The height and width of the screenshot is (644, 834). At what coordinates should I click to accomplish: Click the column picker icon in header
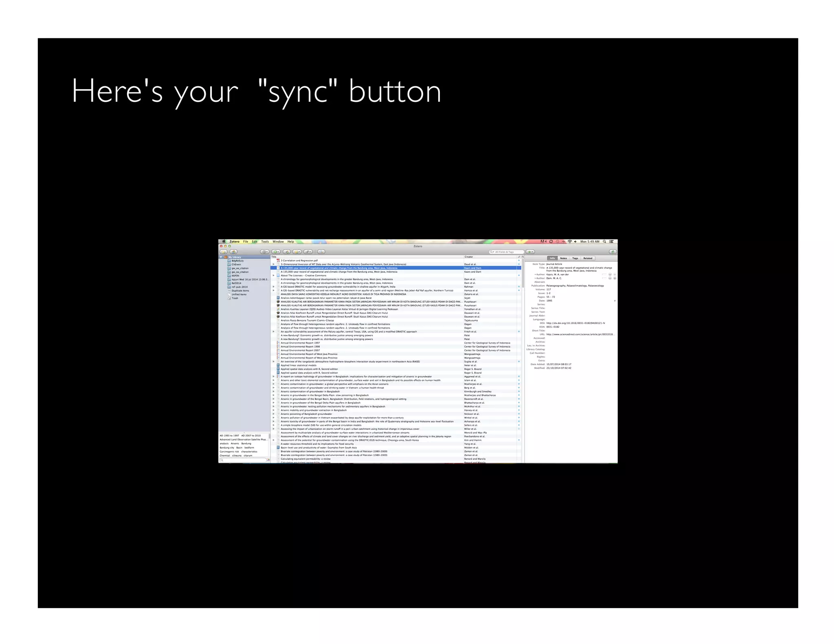(522, 257)
